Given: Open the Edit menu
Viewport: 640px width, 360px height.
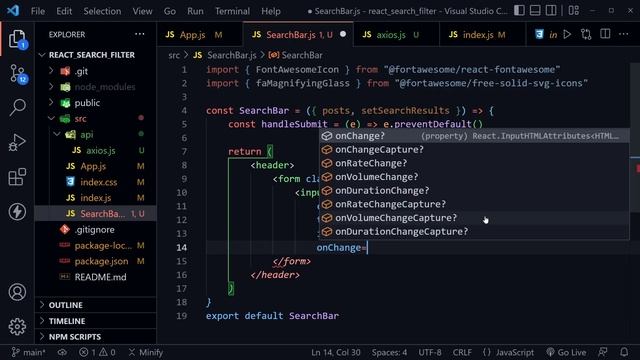Looking at the screenshot, I should pos(64,11).
